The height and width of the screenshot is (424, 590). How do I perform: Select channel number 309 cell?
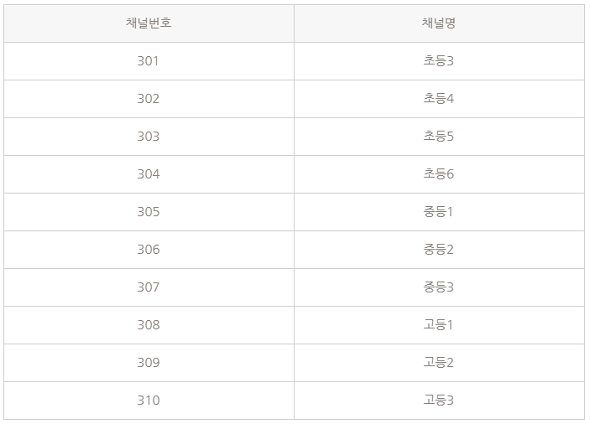pyautogui.click(x=149, y=363)
